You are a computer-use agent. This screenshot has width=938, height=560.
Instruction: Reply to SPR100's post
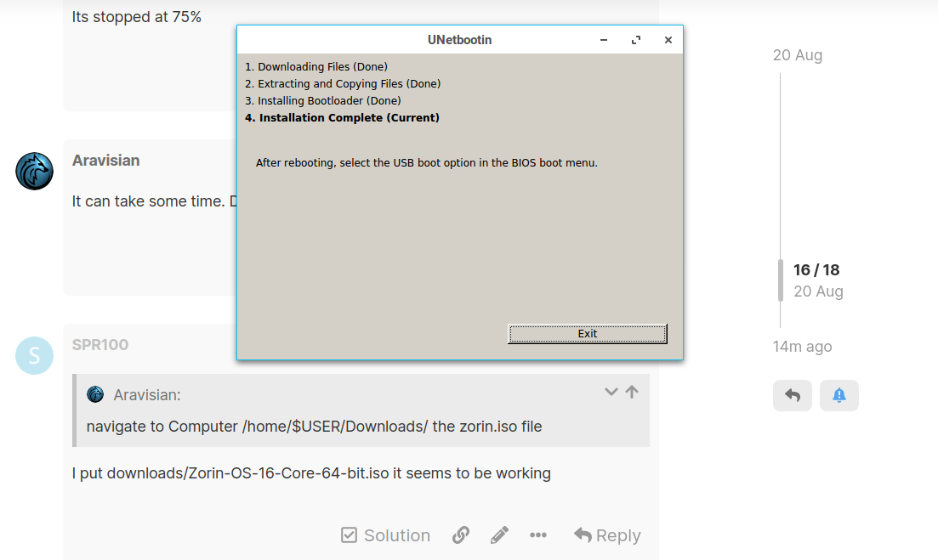tap(607, 535)
